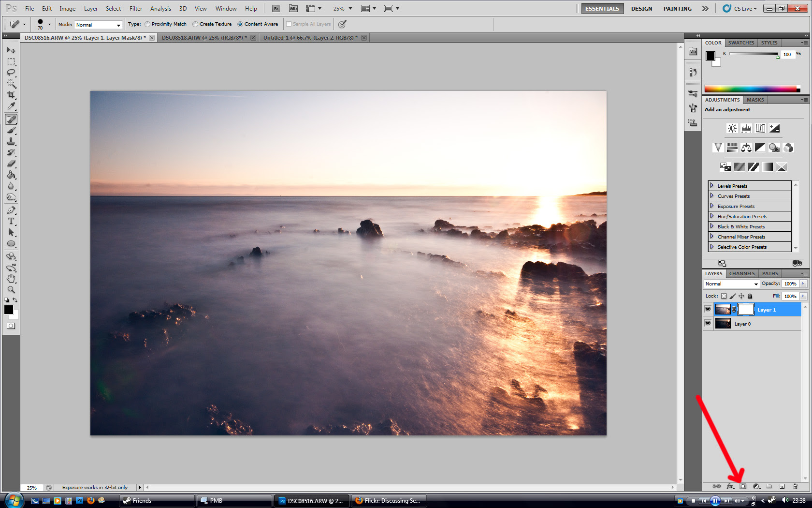The width and height of the screenshot is (812, 508).
Task: Expand Hue/Saturation Presets
Action: [x=712, y=216]
